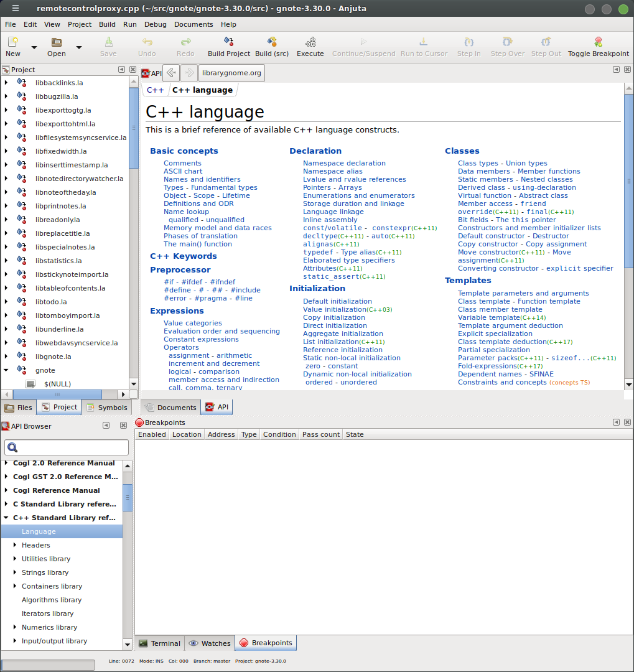This screenshot has width=634, height=672.
Task: Expand the libtodo.la tree node
Action: click(6, 301)
